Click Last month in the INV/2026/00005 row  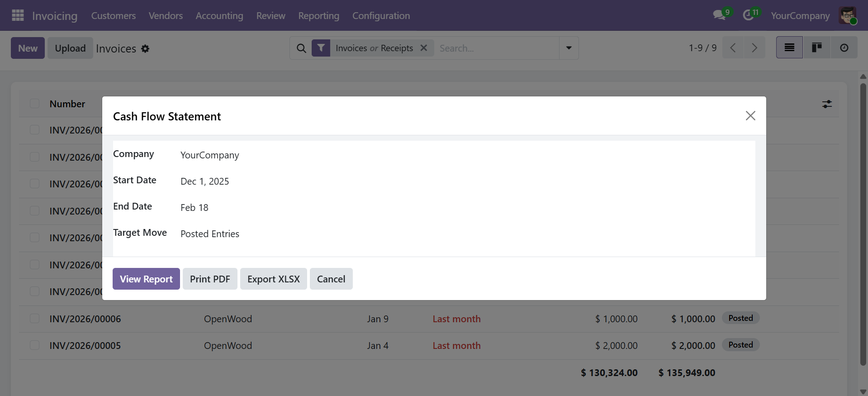coord(456,346)
